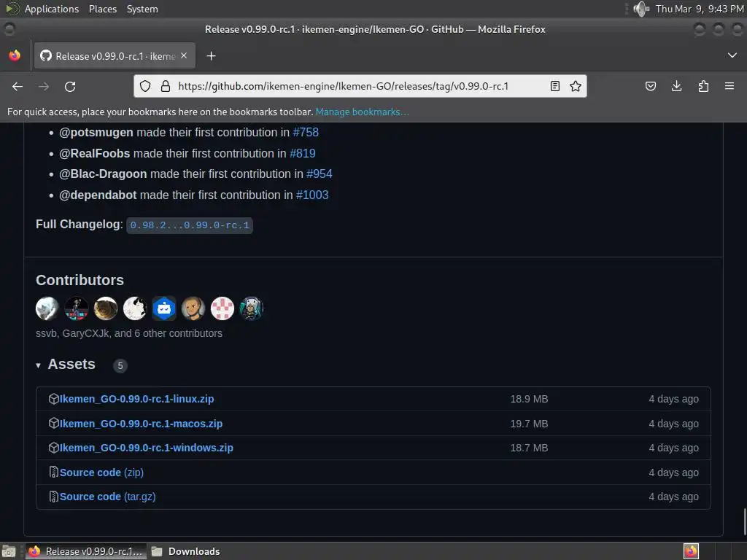
Task: Open the eighth contributor teal-haired avatar
Action: pyautogui.click(x=252, y=308)
